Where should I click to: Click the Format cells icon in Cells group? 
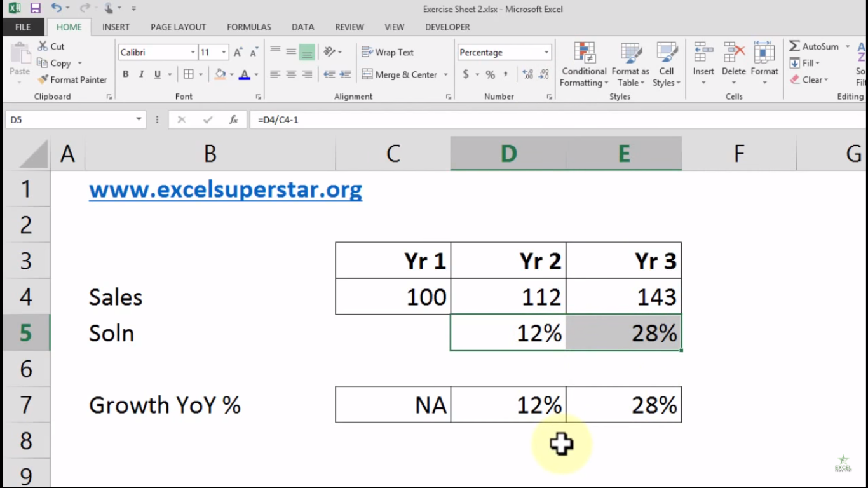pos(764,53)
